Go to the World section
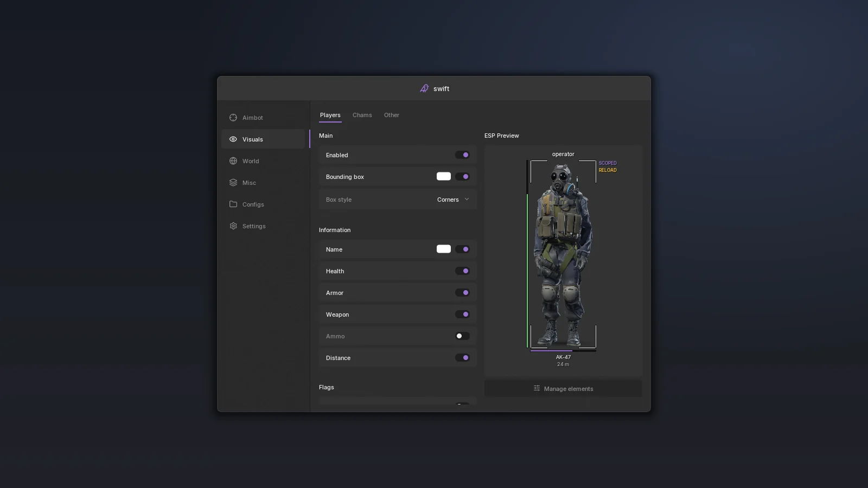868x488 pixels. point(263,161)
